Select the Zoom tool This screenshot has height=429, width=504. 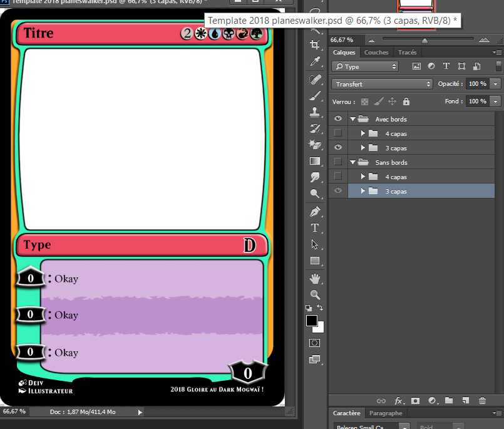315,294
